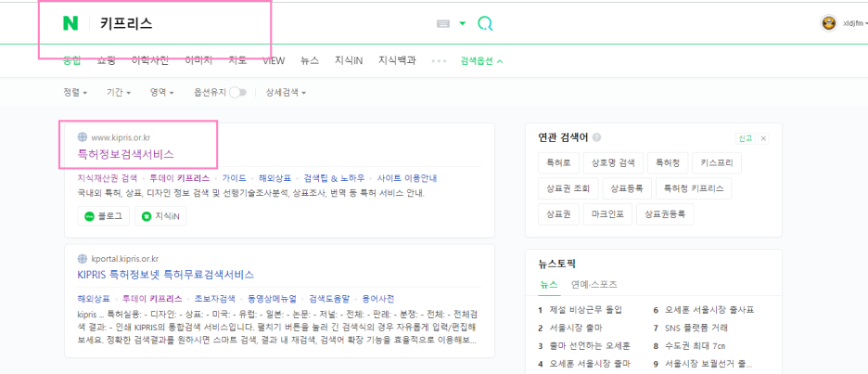Open the 특허정보검색서비스 link
868x374 pixels.
click(126, 153)
